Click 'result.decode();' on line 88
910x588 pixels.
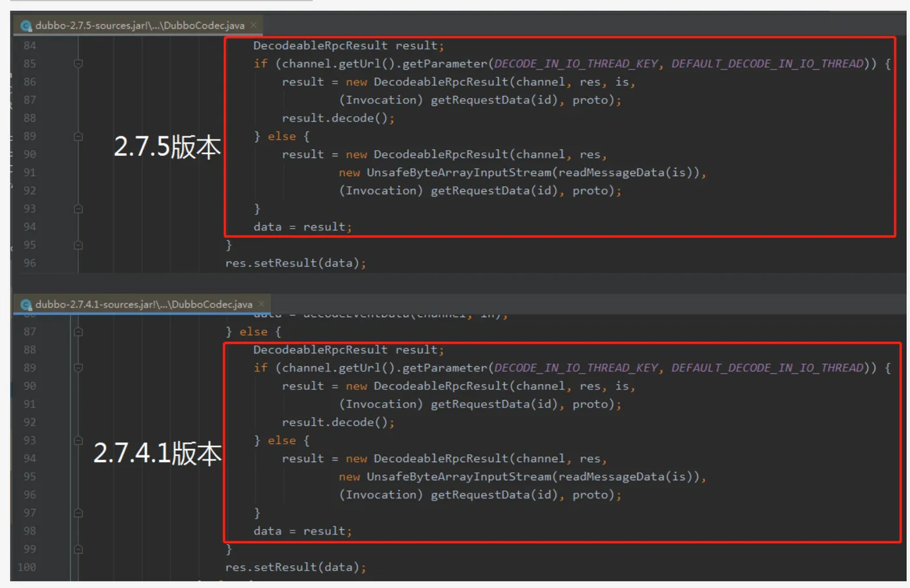tap(338, 118)
